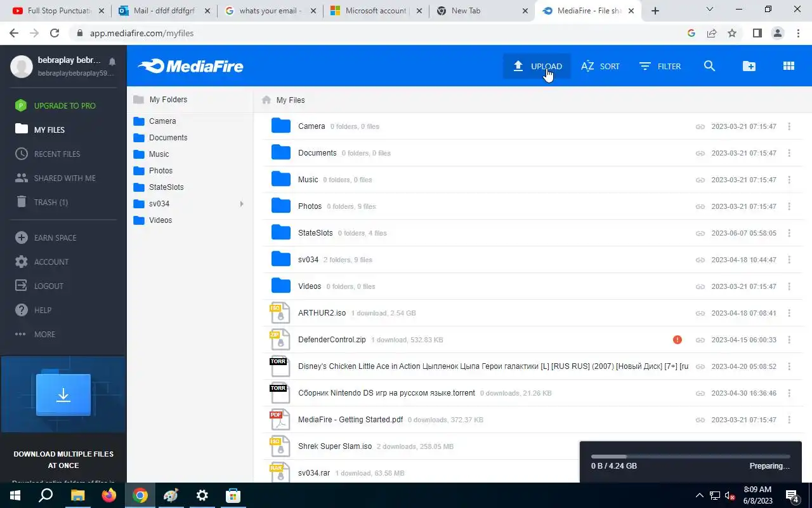Click the ZIP file icon for DefenderControl.zip
This screenshot has width=812, height=508.
pyautogui.click(x=280, y=340)
